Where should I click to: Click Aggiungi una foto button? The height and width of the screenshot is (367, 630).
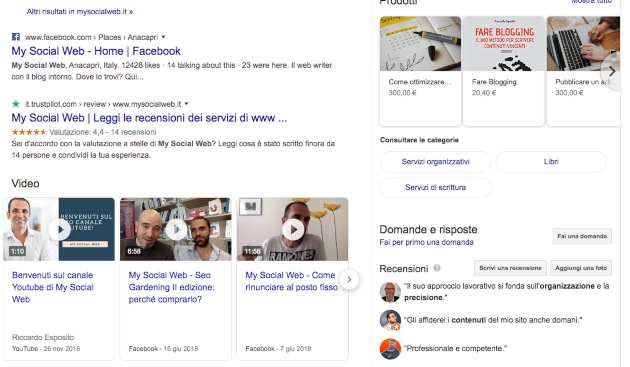click(581, 268)
